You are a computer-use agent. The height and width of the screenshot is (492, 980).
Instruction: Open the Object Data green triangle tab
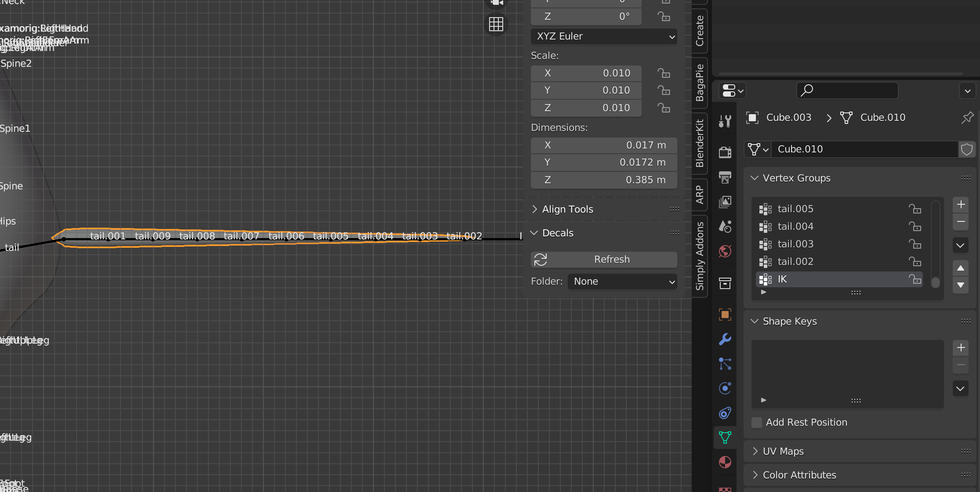coord(725,437)
